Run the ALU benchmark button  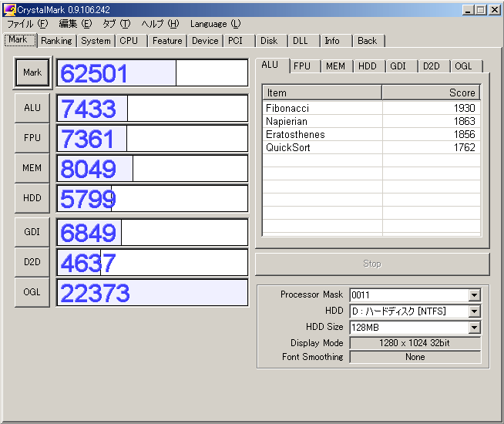click(x=32, y=108)
